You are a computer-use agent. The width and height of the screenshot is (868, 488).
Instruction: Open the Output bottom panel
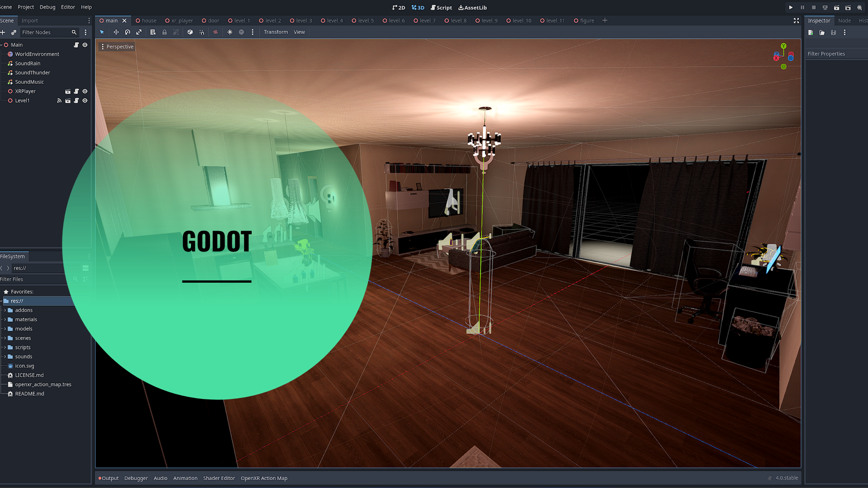(108, 478)
